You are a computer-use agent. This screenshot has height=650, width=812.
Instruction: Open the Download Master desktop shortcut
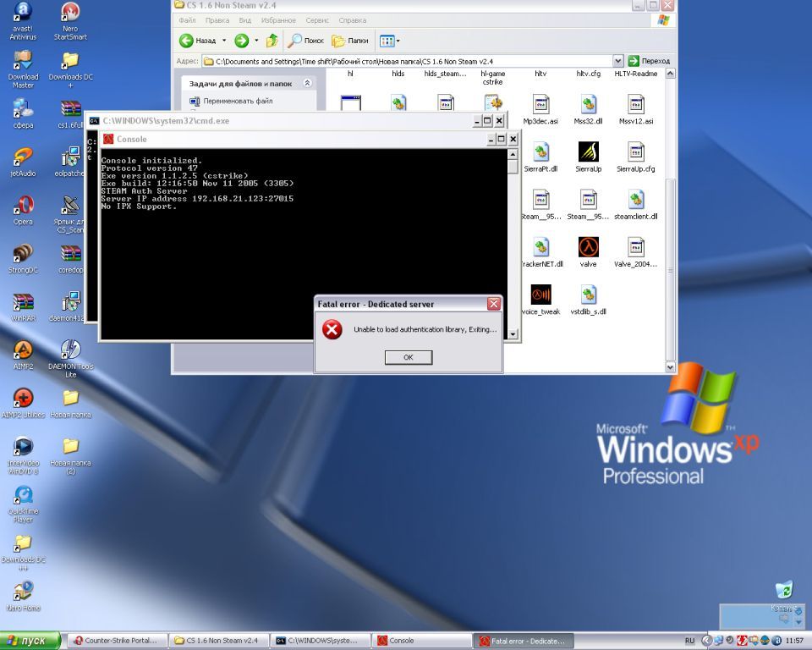[x=23, y=69]
